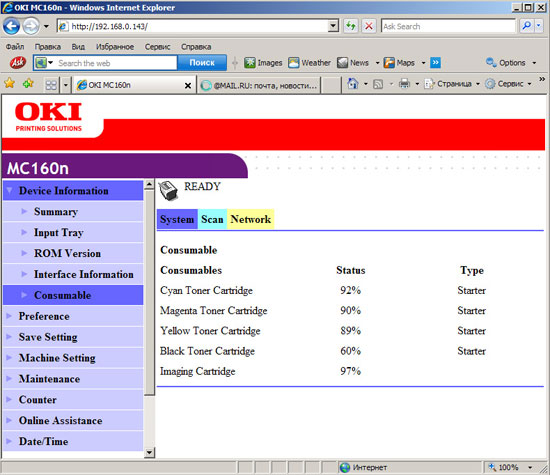This screenshot has height=475, width=550.
Task: Open the ROM Version page link
Action: point(73,253)
